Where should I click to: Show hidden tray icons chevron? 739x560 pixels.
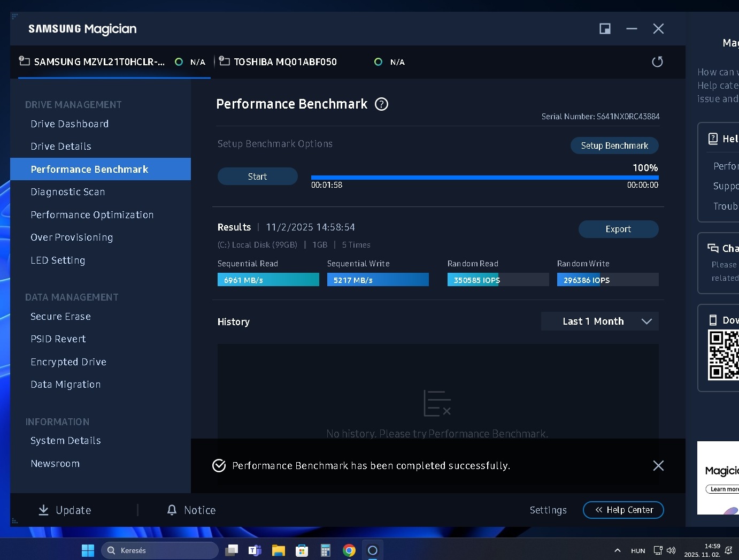coord(618,550)
